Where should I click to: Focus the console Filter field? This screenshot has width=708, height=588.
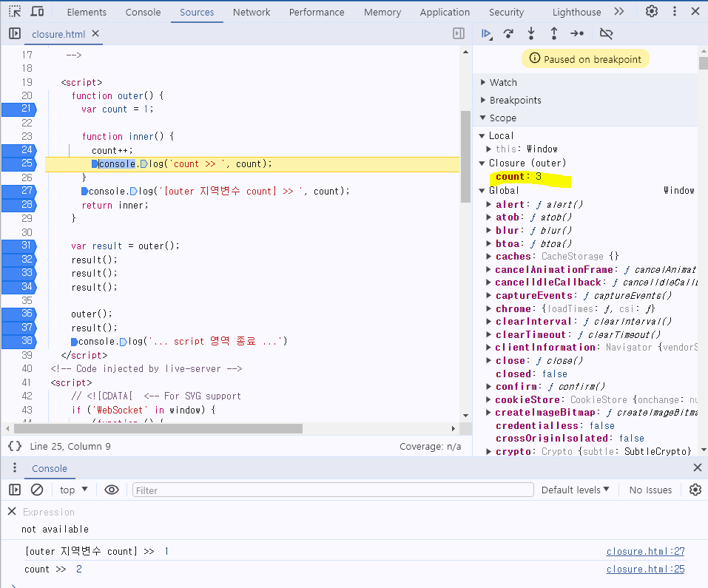[333, 490]
